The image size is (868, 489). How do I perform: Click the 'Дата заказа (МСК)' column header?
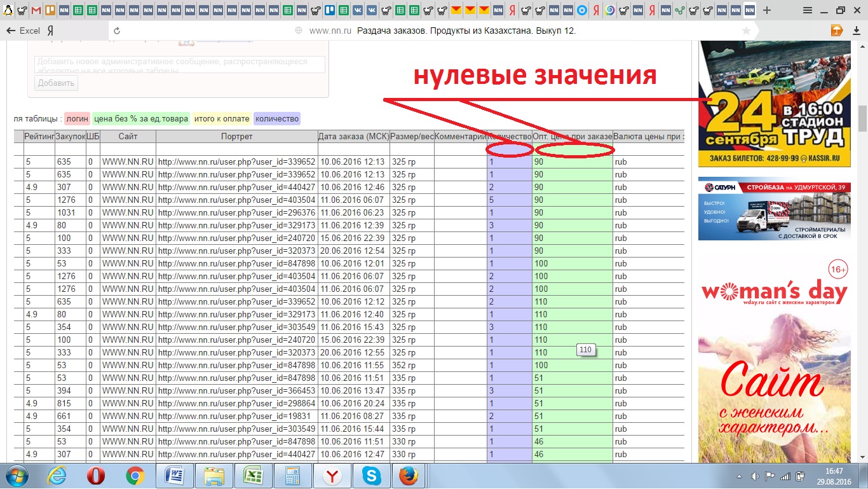point(353,136)
